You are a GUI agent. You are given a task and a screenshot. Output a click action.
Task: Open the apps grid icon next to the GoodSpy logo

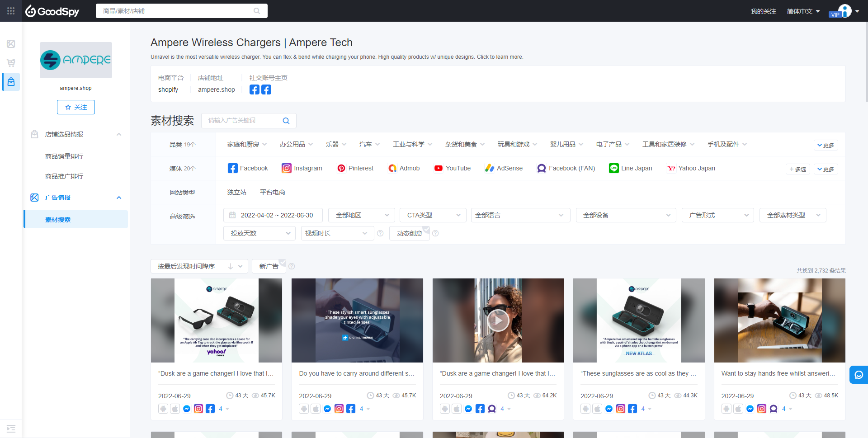click(11, 11)
